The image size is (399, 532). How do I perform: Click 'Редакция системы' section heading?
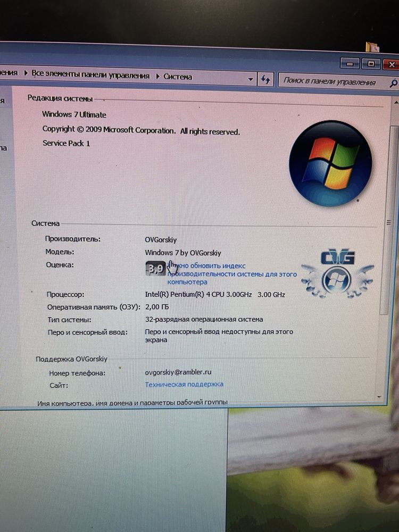(60, 98)
